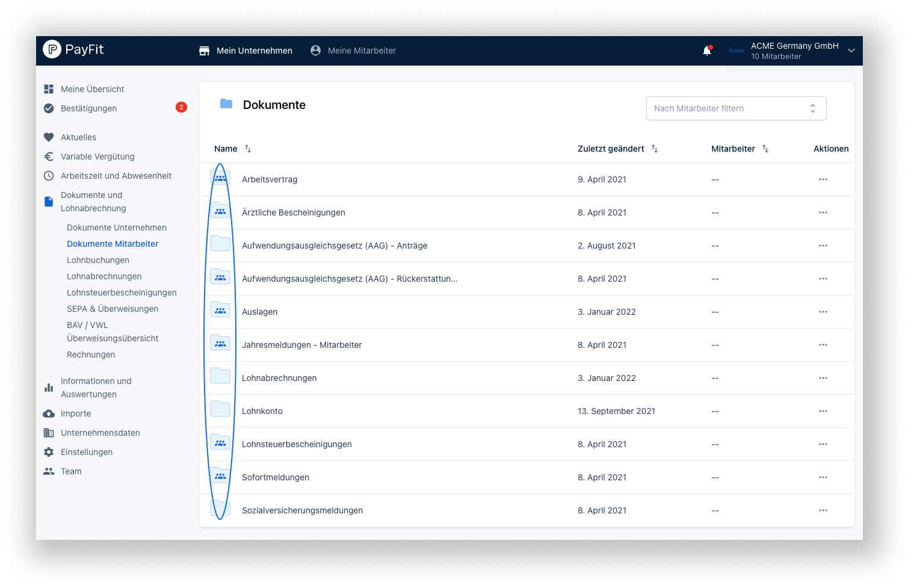The height and width of the screenshot is (588, 911).
Task: Open Dokumente Unternehmen submenu item
Action: tap(117, 227)
